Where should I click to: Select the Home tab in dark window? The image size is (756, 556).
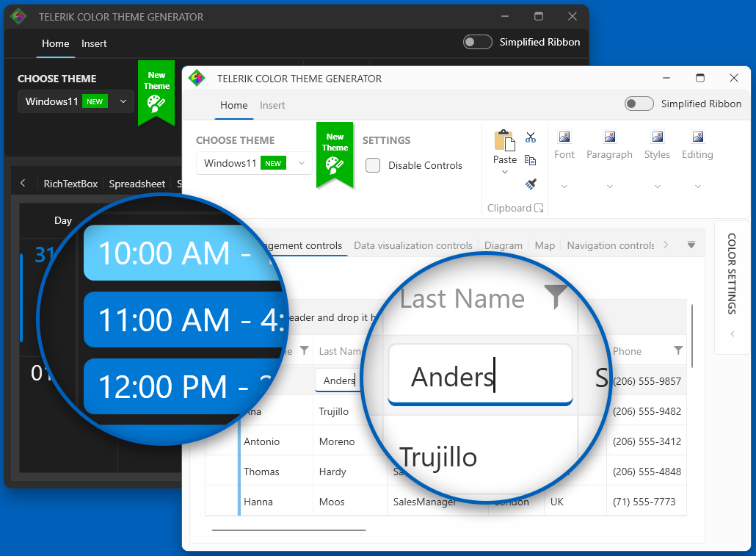pos(56,43)
